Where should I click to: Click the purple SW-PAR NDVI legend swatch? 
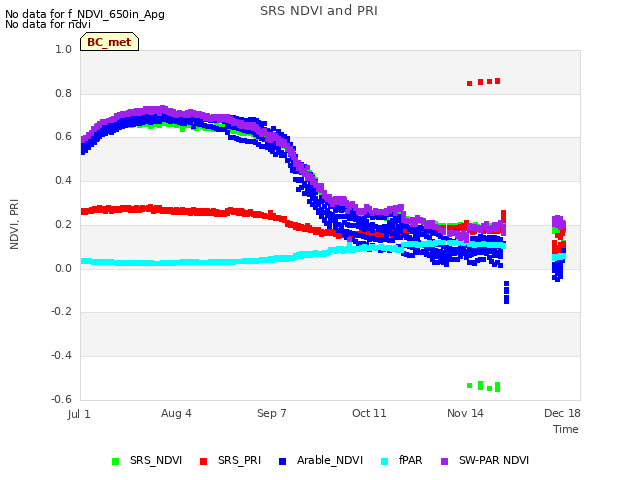point(444,461)
